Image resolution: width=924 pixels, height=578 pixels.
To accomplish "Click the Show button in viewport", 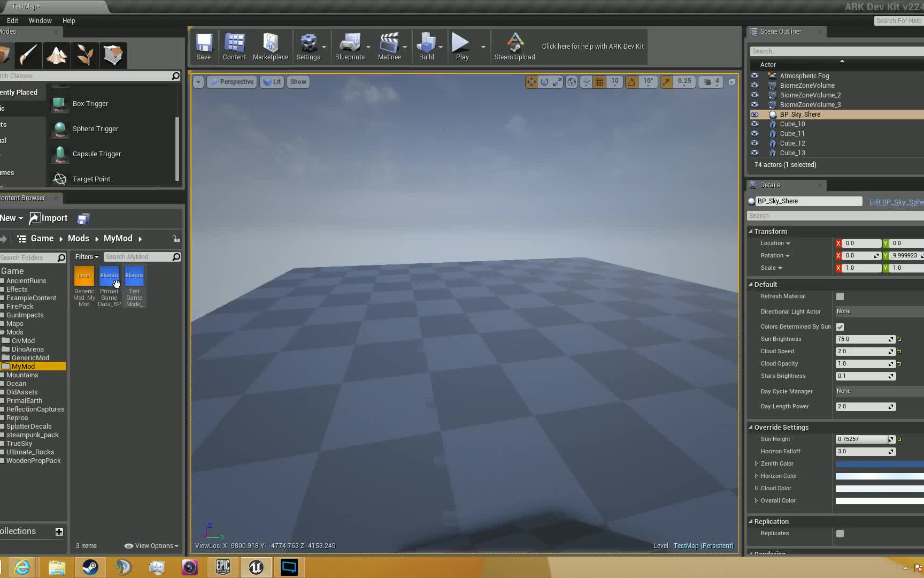I will click(x=298, y=82).
